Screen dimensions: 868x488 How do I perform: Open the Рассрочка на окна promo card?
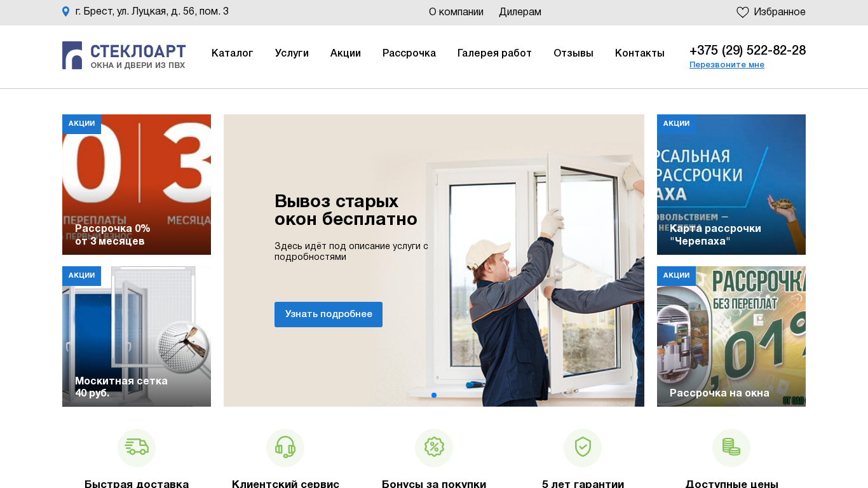pyautogui.click(x=731, y=336)
